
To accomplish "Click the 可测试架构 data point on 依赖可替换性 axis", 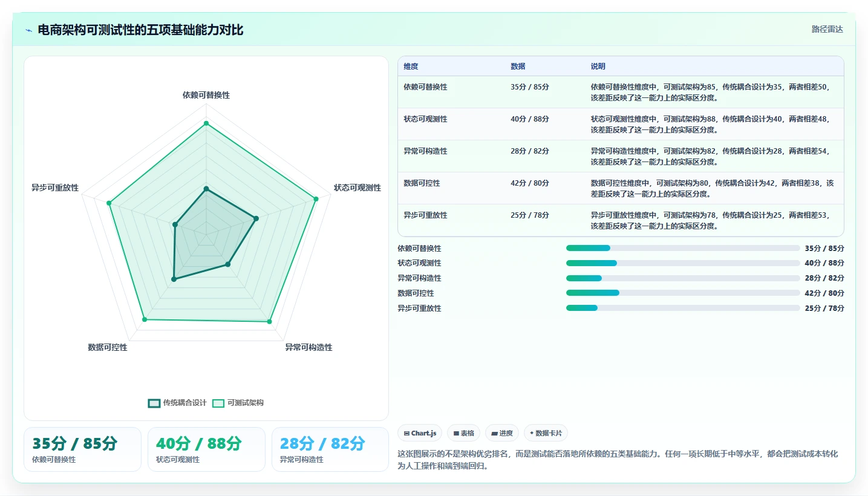I will [x=206, y=123].
